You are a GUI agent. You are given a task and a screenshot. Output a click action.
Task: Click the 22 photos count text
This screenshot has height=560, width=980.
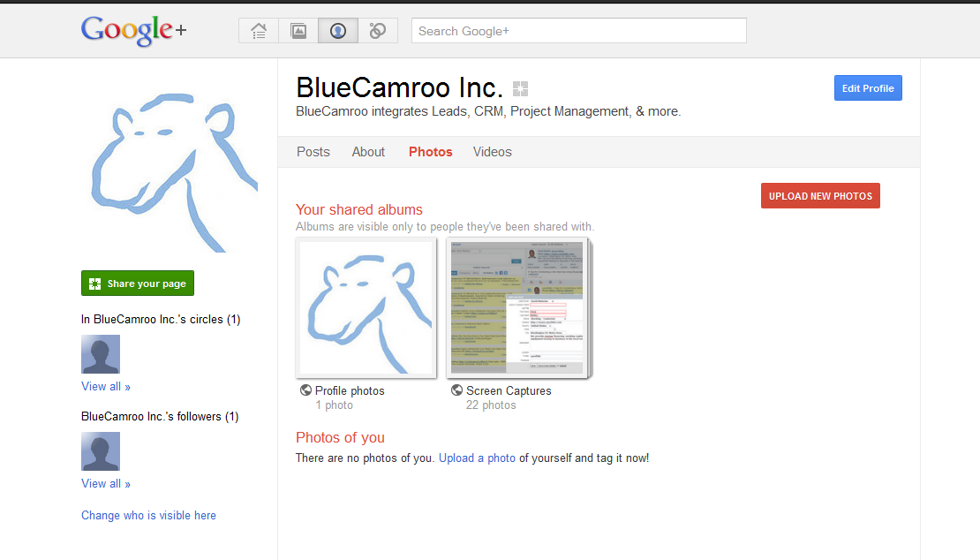pos(491,405)
